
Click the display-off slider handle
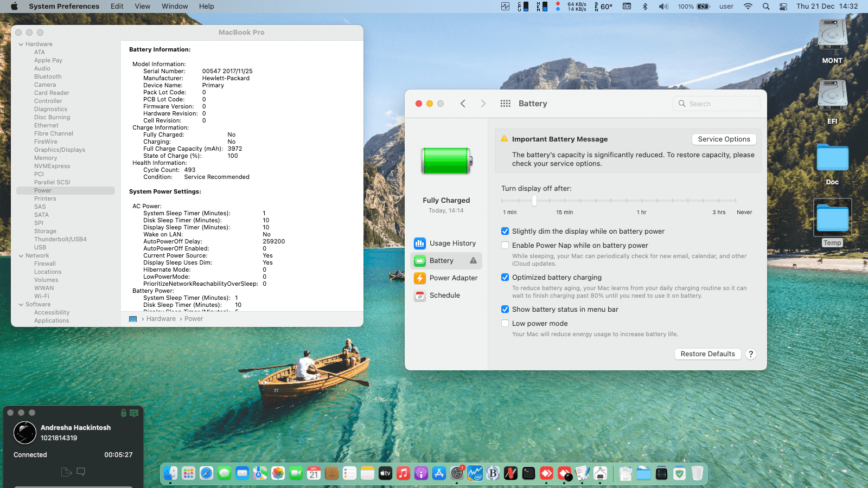(534, 201)
